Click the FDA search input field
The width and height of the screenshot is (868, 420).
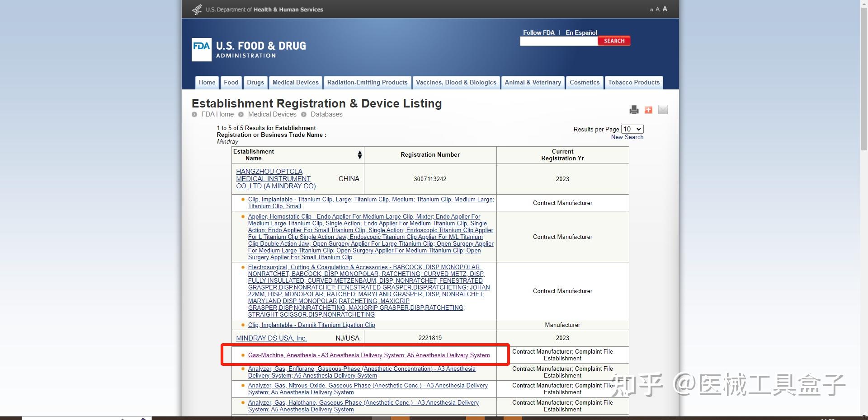coord(559,41)
